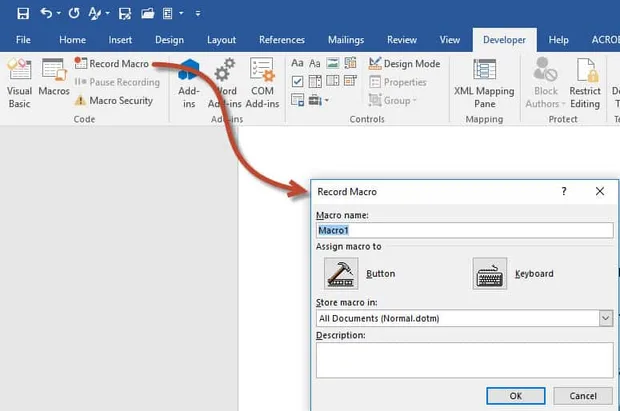The width and height of the screenshot is (620, 411).
Task: Insert Date Picker content control
Action: coord(350,81)
